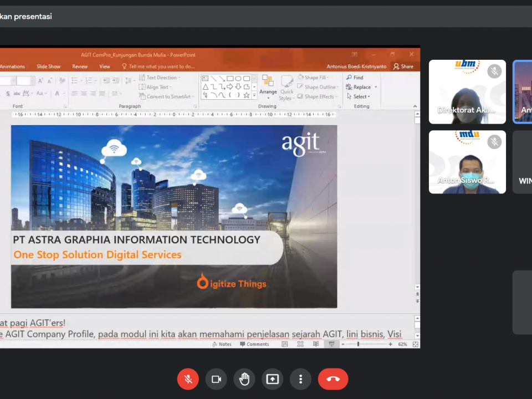
Task: Switch to Reading View icon
Action: pyautogui.click(x=316, y=344)
